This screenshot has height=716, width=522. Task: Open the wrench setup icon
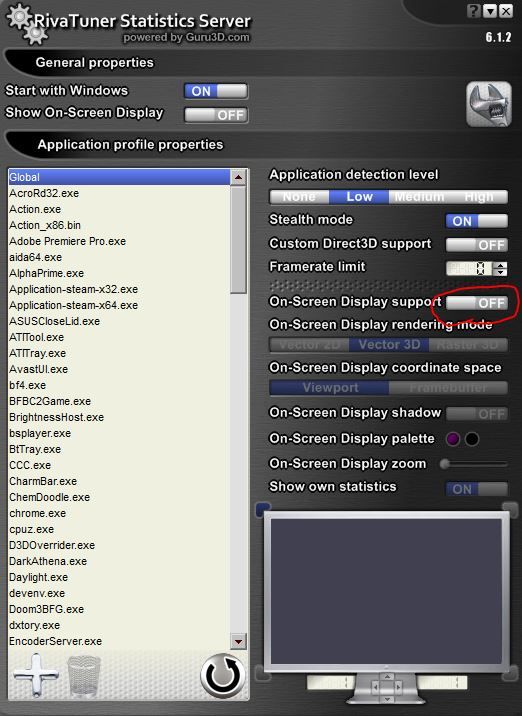click(x=489, y=104)
